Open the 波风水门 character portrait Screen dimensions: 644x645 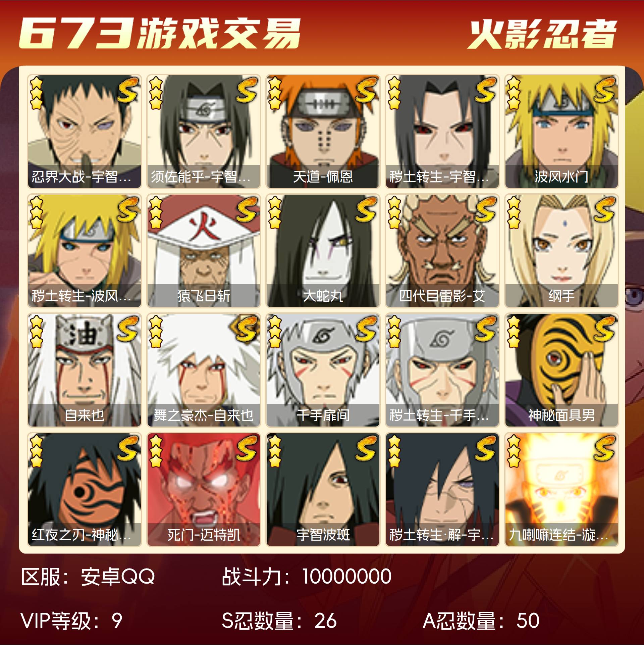(561, 131)
